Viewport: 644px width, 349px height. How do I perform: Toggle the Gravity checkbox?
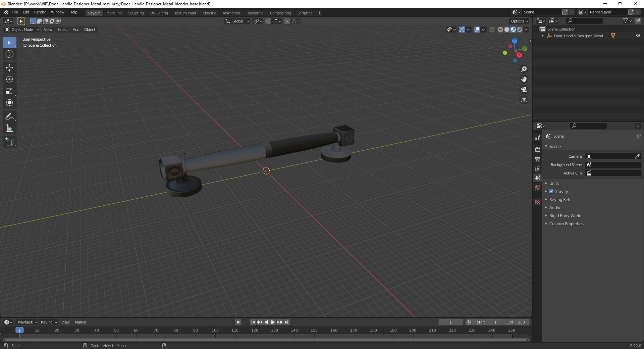coord(551,191)
